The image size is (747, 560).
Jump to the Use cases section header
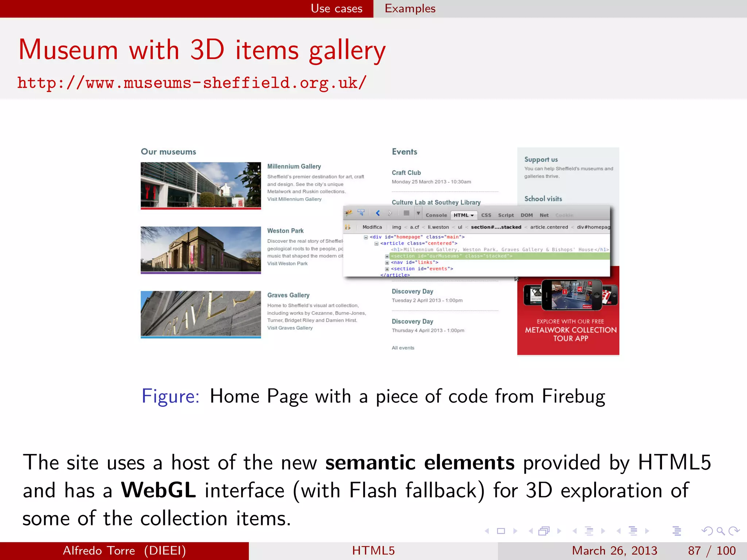click(336, 8)
